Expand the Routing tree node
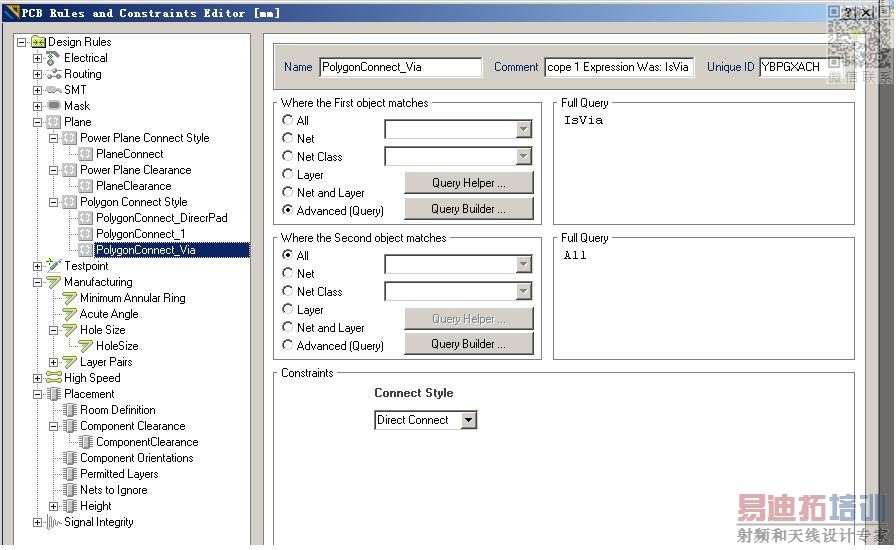The width and height of the screenshot is (896, 550). [37, 74]
